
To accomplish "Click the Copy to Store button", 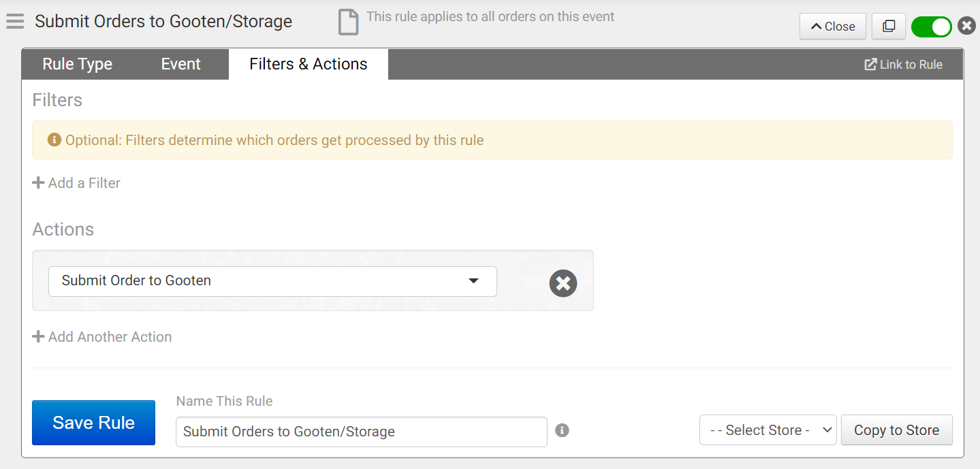I will 896,430.
